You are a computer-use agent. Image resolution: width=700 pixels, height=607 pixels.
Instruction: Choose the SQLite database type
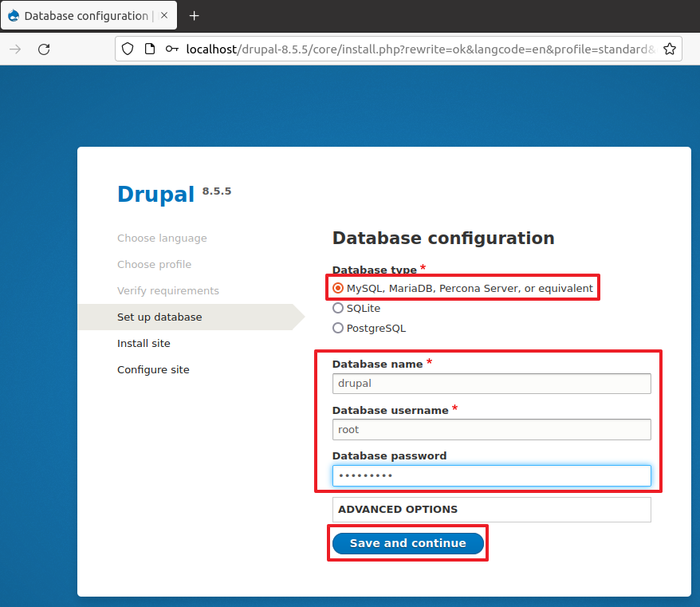[x=338, y=308]
